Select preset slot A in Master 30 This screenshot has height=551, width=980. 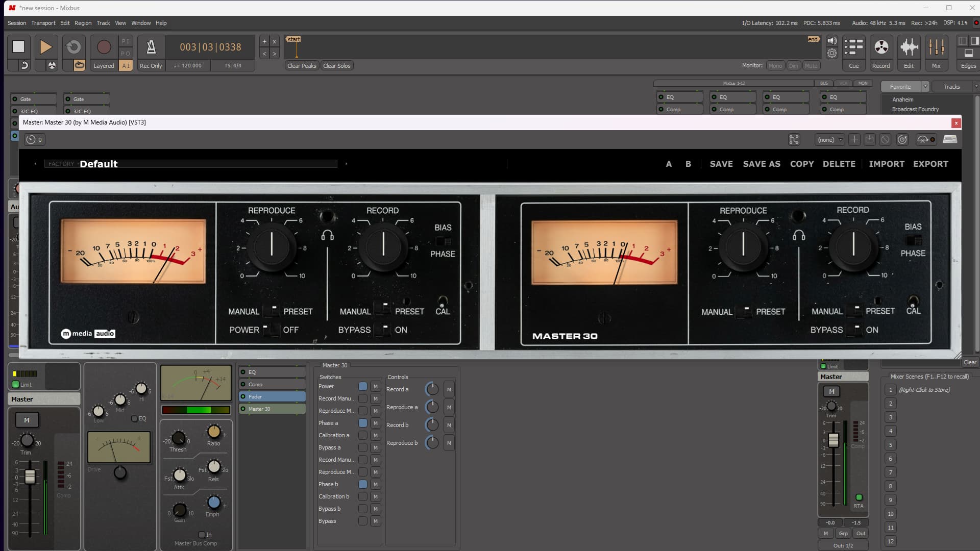pos(669,164)
